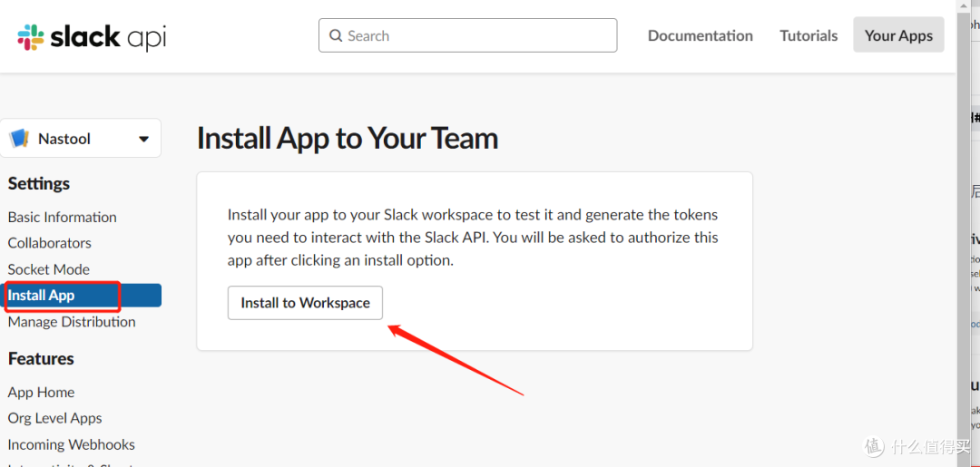Open Org Level Apps
Screen dimensions: 980x467
(x=54, y=418)
